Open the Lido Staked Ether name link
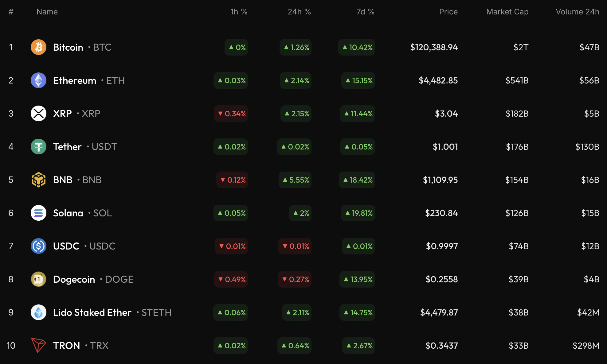The width and height of the screenshot is (607, 364). 92,312
